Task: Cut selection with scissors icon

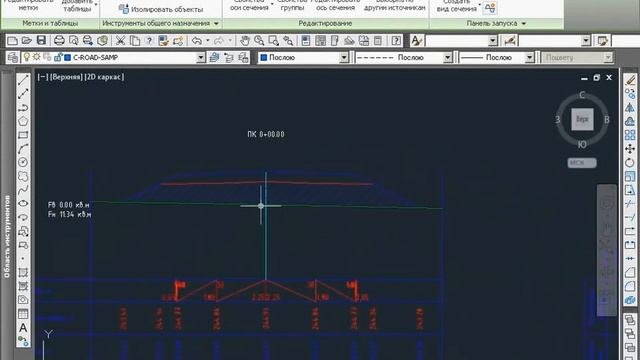Action: pyautogui.click(x=120, y=40)
